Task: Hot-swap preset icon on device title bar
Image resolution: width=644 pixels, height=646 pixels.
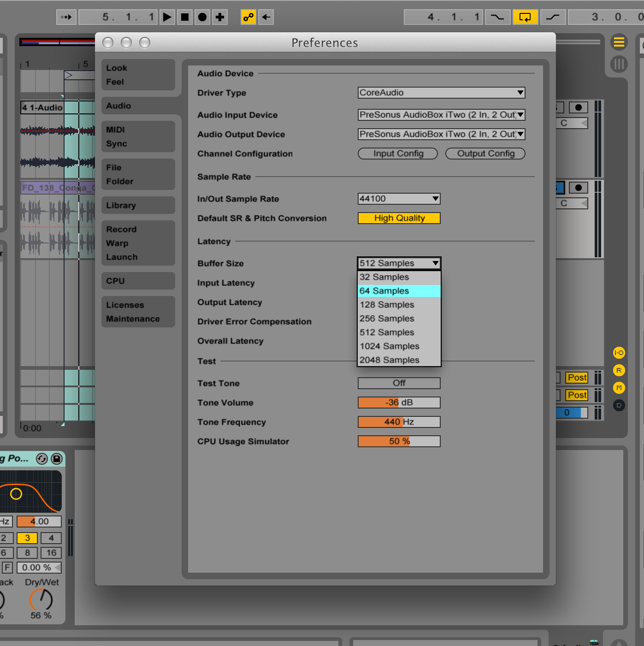Action: click(41, 458)
